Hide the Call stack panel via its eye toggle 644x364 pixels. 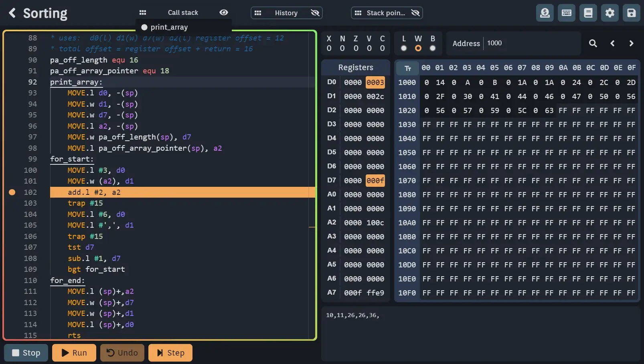point(223,12)
